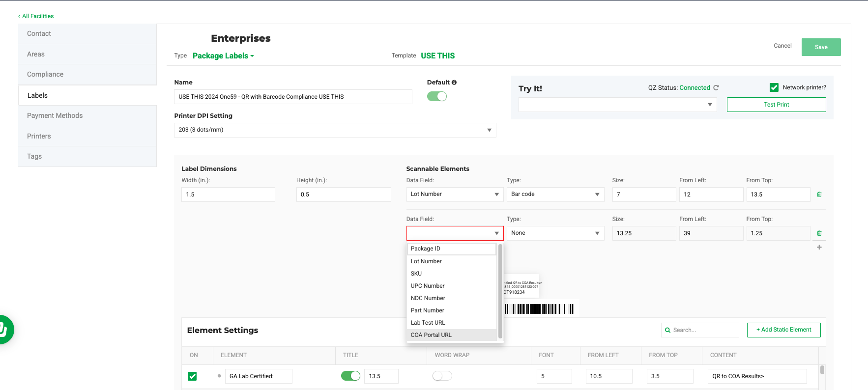868x390 pixels.
Task: Open the Try It printer selection dropdown
Action: (617, 105)
